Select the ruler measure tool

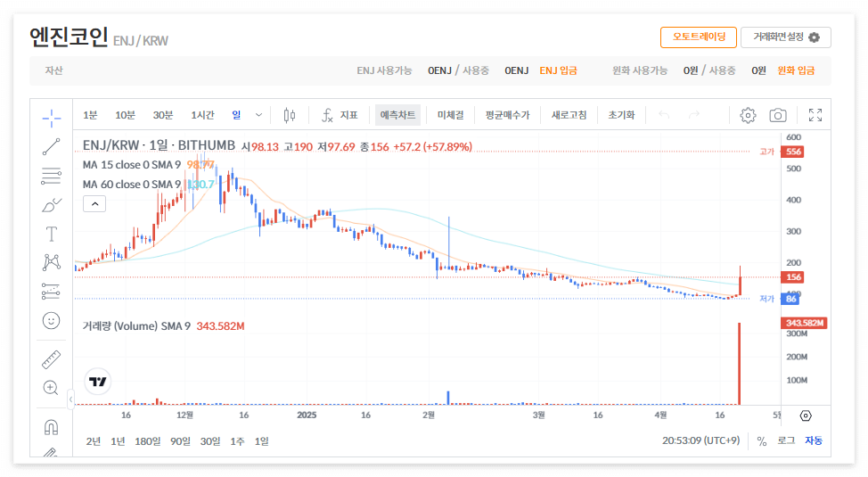tap(52, 359)
